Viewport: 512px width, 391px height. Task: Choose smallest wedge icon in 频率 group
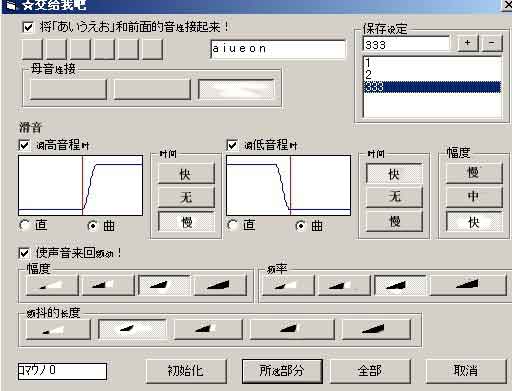tap(288, 285)
